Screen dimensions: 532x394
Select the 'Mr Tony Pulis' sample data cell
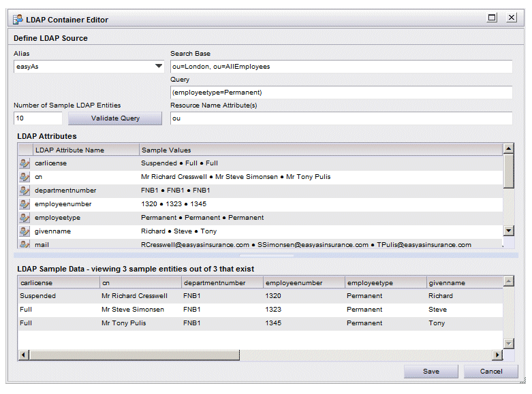click(x=123, y=323)
